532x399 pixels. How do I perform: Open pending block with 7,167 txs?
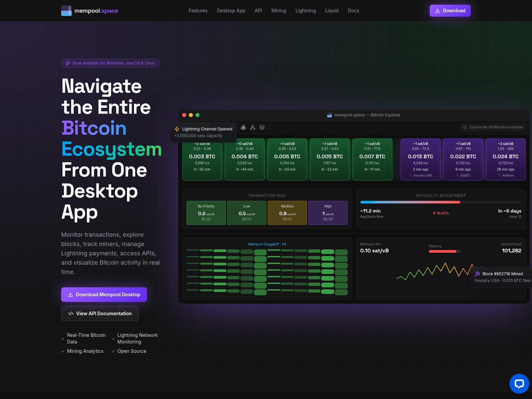tap(330, 160)
